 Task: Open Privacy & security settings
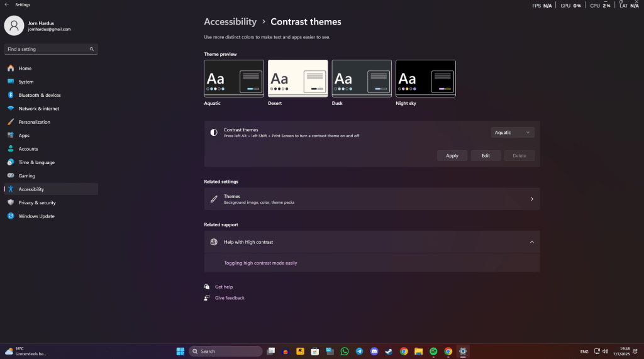click(37, 203)
